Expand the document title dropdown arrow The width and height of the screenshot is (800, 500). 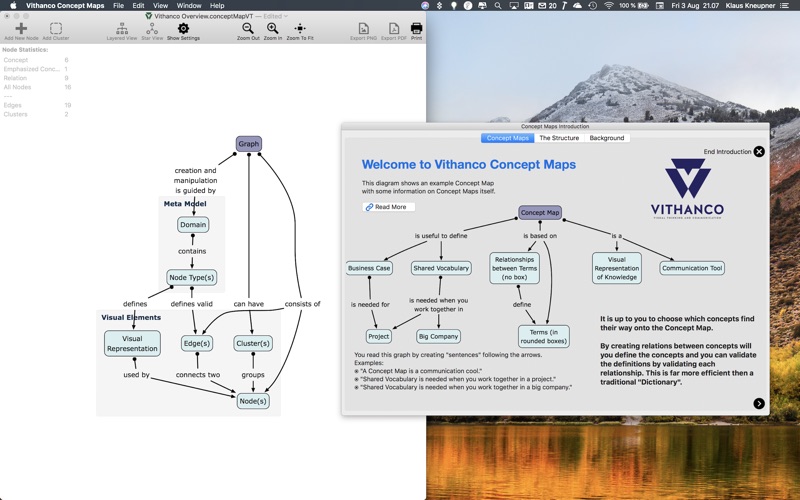(x=286, y=16)
